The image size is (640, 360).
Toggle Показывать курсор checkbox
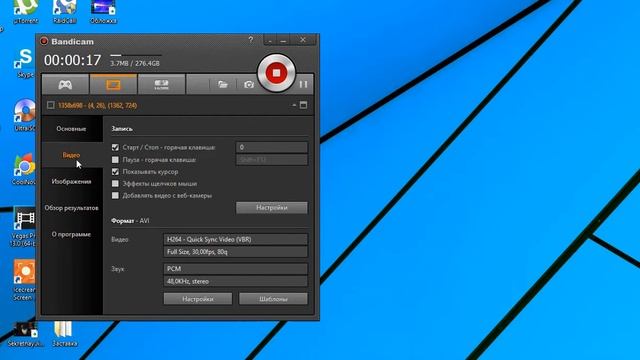click(x=116, y=172)
